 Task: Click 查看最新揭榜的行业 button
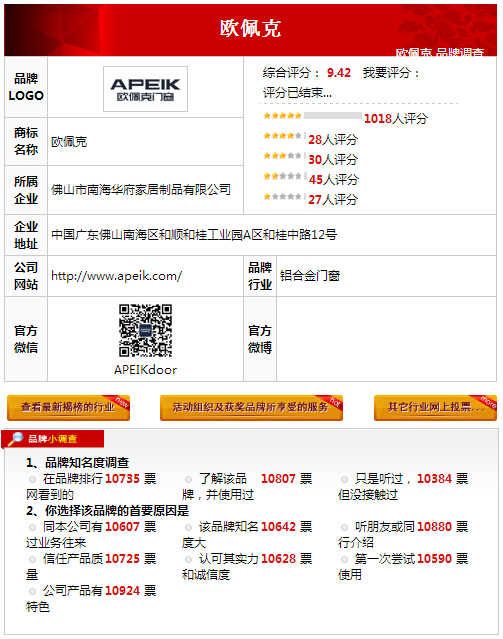68,408
